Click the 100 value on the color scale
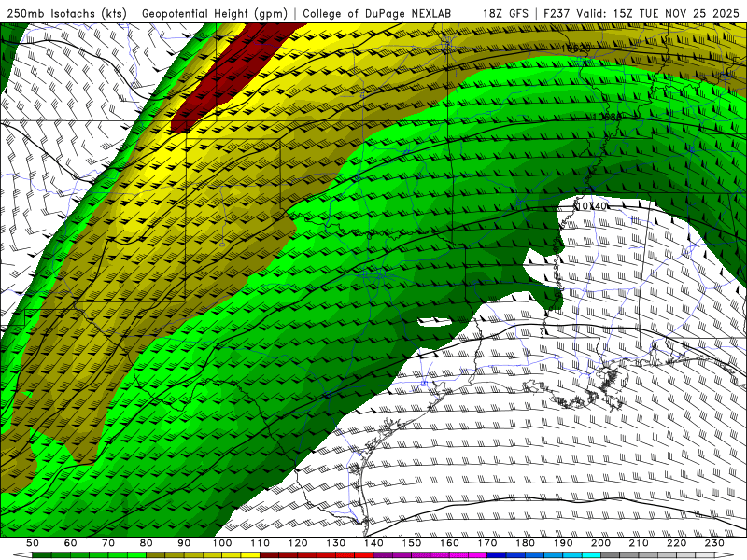 point(222,543)
